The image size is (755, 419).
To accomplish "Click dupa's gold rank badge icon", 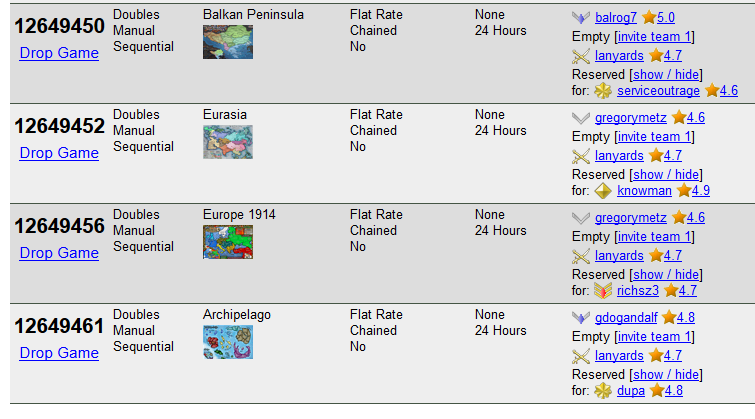I will (x=603, y=391).
